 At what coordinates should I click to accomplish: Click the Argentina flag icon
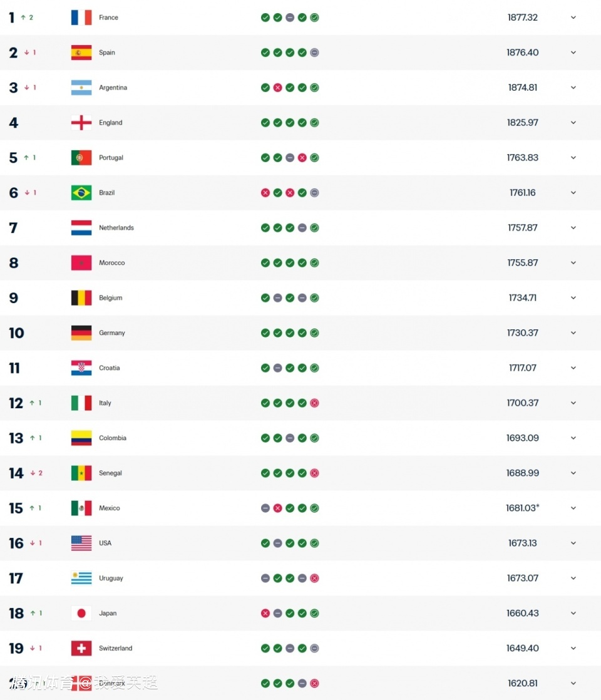point(81,88)
